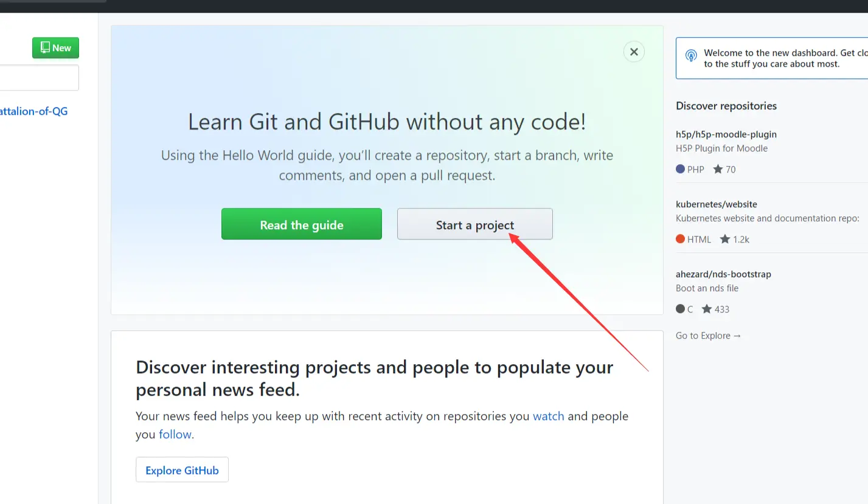Open the h5p/h5p-moodle-plugin repository
The height and width of the screenshot is (504, 868).
[x=726, y=134]
